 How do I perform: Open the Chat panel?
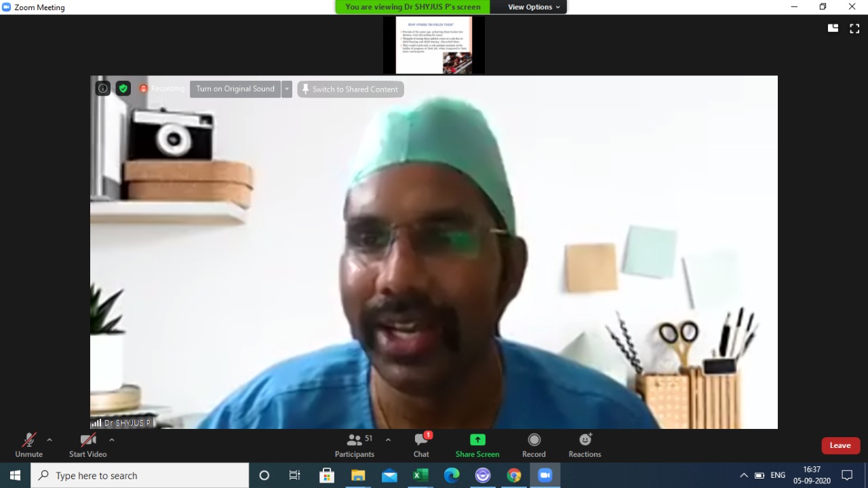(421, 445)
